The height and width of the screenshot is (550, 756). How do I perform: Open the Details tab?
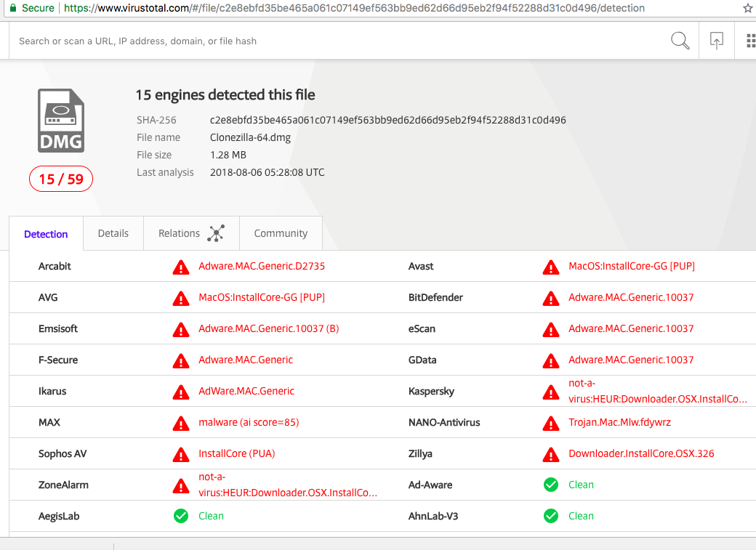[x=113, y=233]
